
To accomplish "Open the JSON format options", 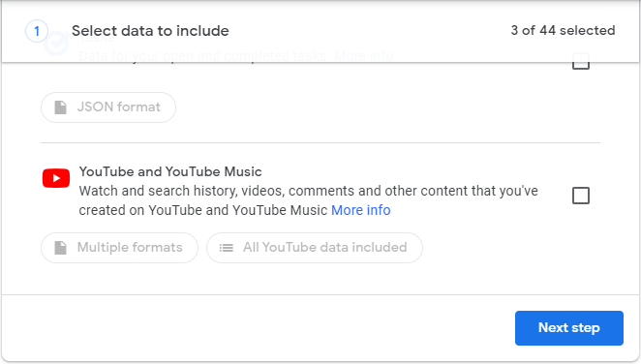I will [x=108, y=107].
